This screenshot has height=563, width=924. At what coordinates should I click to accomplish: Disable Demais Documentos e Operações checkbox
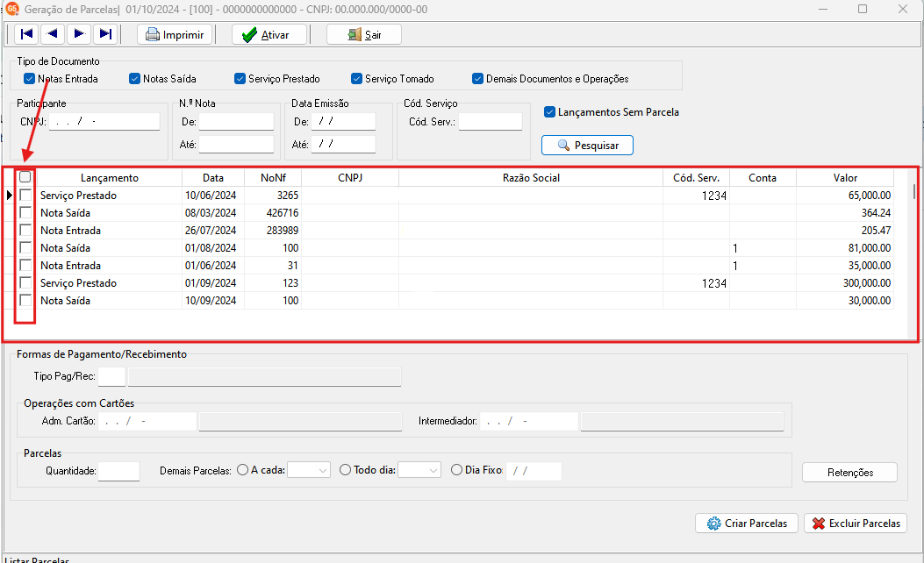pyautogui.click(x=478, y=78)
